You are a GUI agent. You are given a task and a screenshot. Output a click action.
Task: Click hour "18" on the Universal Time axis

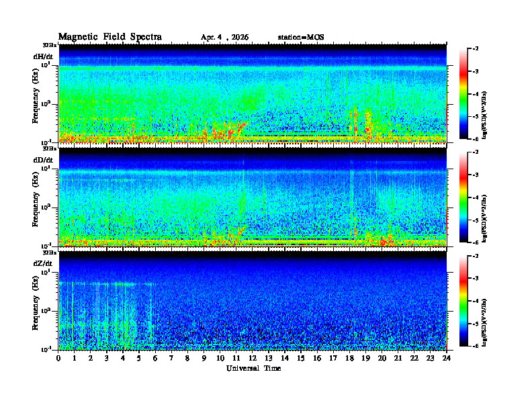coord(349,358)
